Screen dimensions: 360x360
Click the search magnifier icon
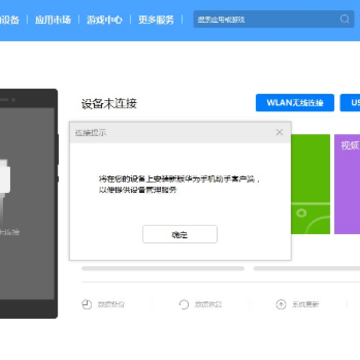tap(345, 19)
